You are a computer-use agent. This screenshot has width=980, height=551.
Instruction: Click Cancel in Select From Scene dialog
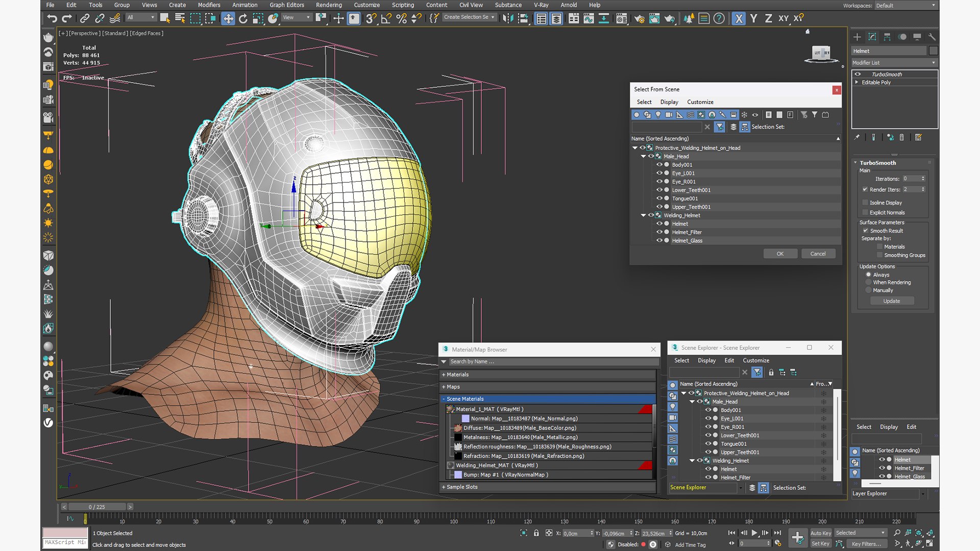tap(818, 254)
